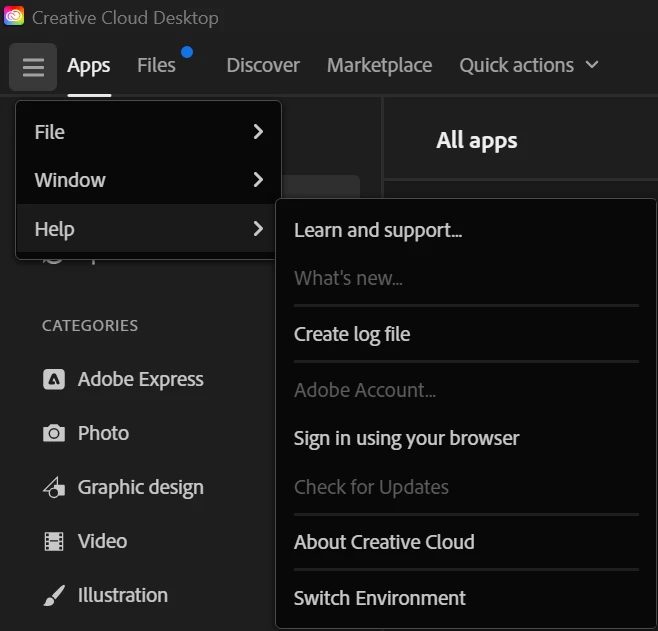The image size is (658, 631).
Task: Choose Check for Updates
Action: pos(467,487)
